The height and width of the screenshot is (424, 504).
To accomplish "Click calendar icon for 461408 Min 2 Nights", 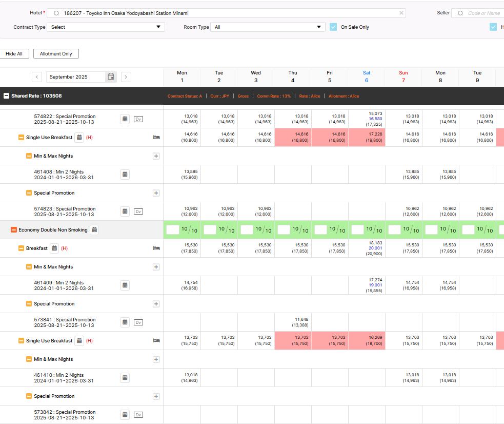I will coord(125,175).
